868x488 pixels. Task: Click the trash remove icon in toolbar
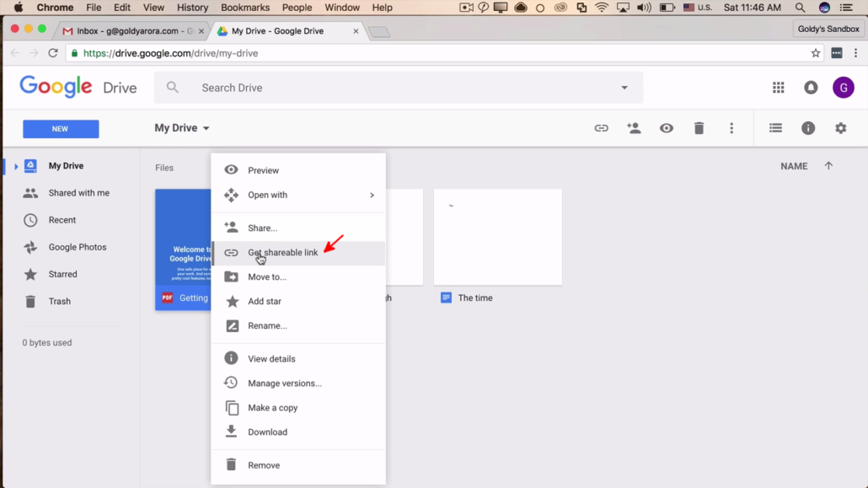coord(699,128)
